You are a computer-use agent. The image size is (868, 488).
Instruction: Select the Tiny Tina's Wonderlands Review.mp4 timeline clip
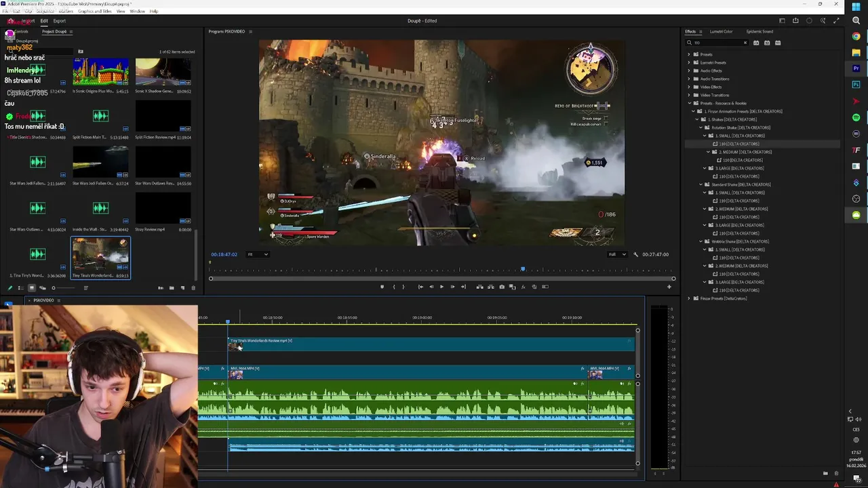pyautogui.click(x=430, y=345)
